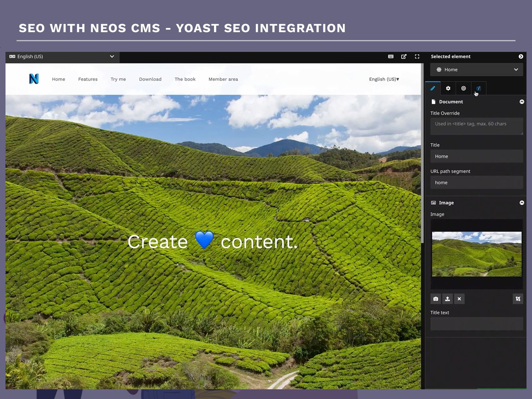
Task: Go to Home in site navigation
Action: pyautogui.click(x=58, y=79)
